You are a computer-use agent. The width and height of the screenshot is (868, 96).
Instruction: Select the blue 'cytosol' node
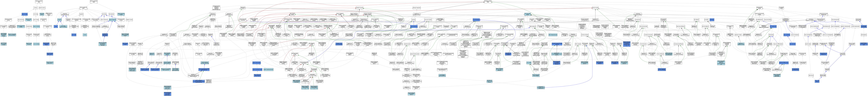pyautogui.click(x=56, y=26)
